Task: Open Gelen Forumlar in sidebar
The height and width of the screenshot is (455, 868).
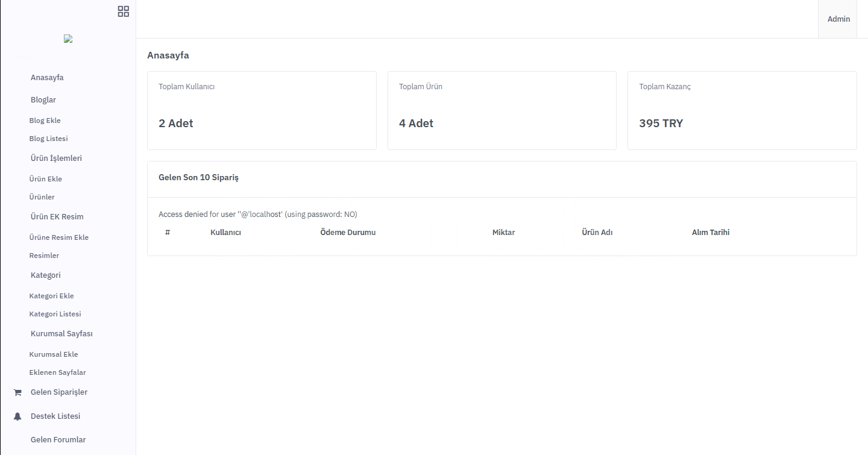Action: (58, 440)
